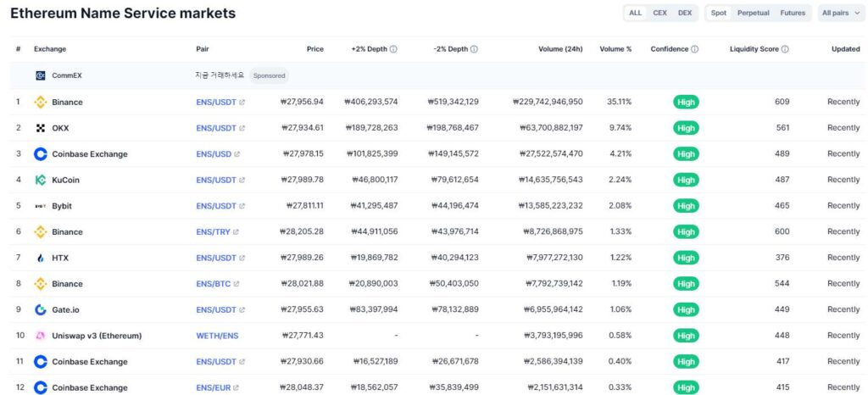The image size is (868, 395).
Task: Open the ENS/BTC pair link
Action: pos(213,284)
